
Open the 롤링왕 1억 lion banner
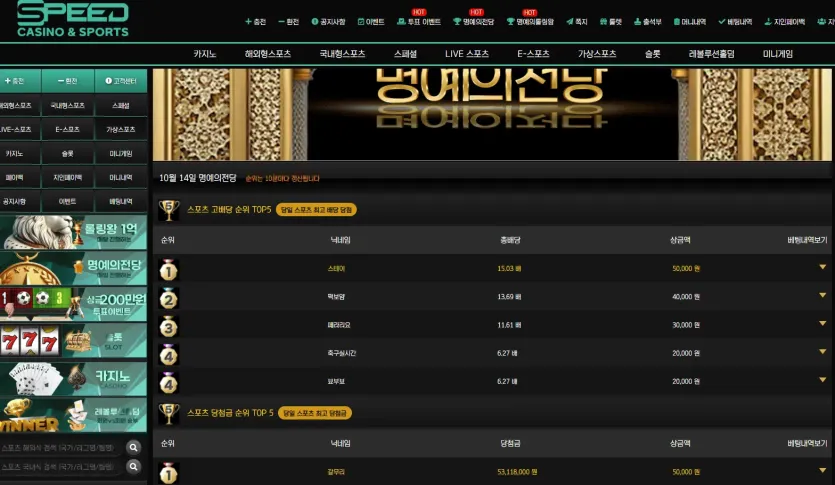(73, 232)
